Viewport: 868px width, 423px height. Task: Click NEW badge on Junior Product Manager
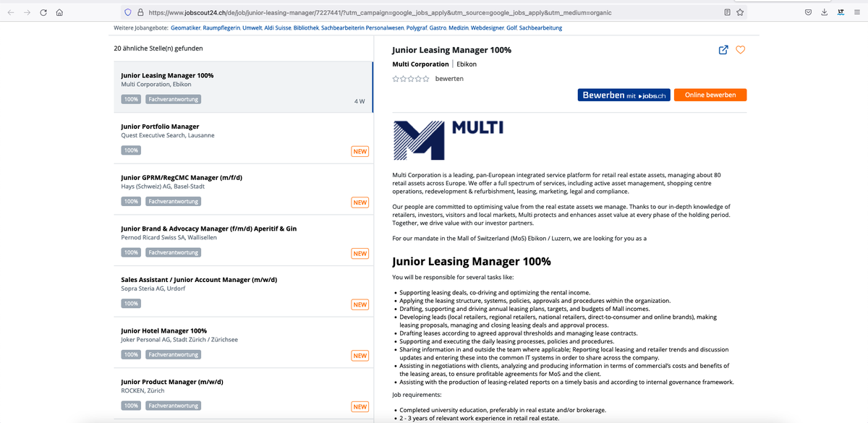click(x=359, y=407)
